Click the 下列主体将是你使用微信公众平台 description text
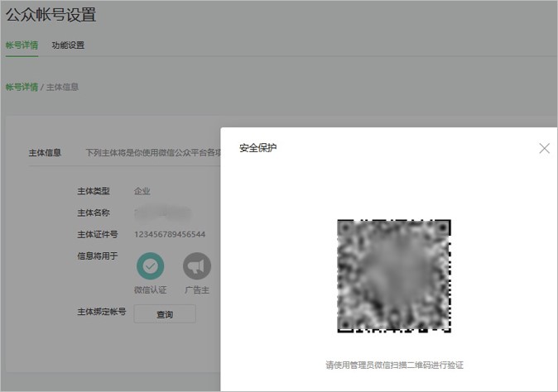Image resolution: width=558 pixels, height=392 pixels. 153,153
